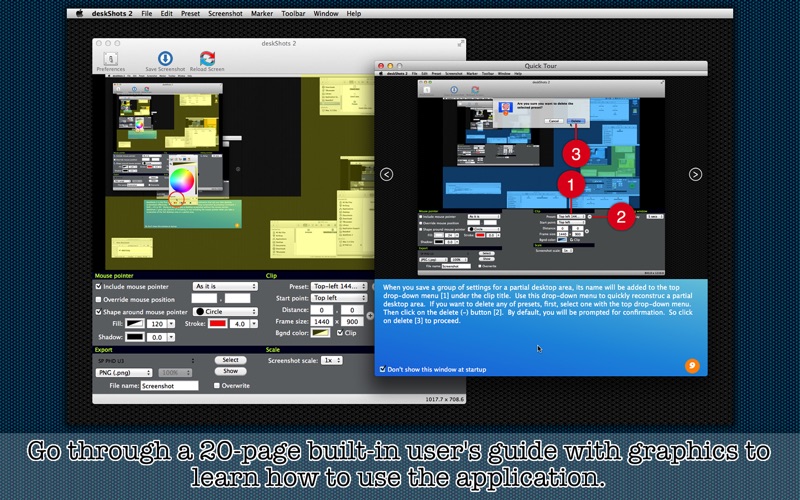Click the Quick Tour window title bar
This screenshot has height=500, width=800.
point(541,66)
